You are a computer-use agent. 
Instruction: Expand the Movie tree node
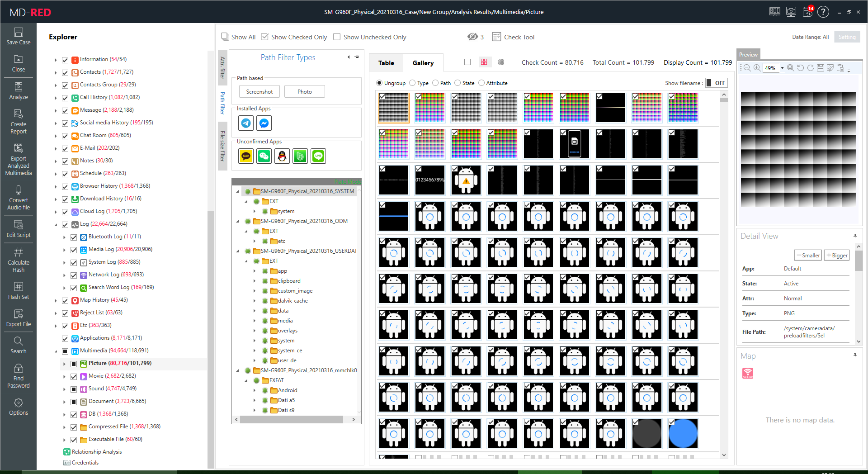(64, 376)
